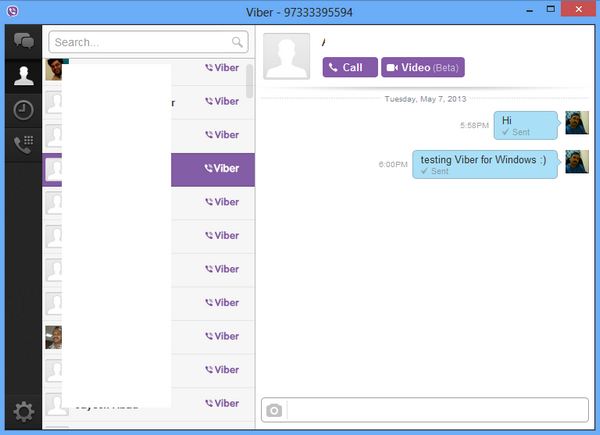Select the "Hi" message bubble
This screenshot has height=435, width=600.
[x=526, y=125]
